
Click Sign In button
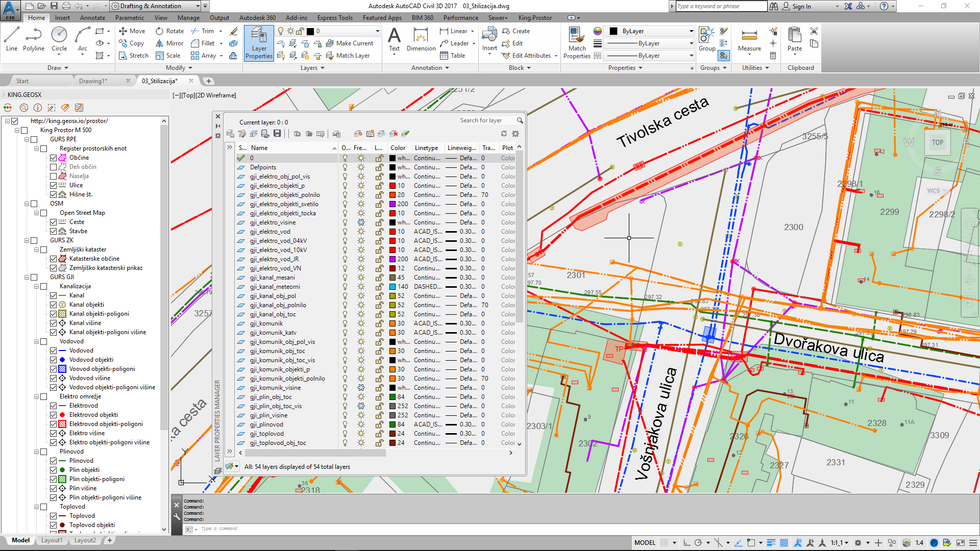tap(797, 6)
